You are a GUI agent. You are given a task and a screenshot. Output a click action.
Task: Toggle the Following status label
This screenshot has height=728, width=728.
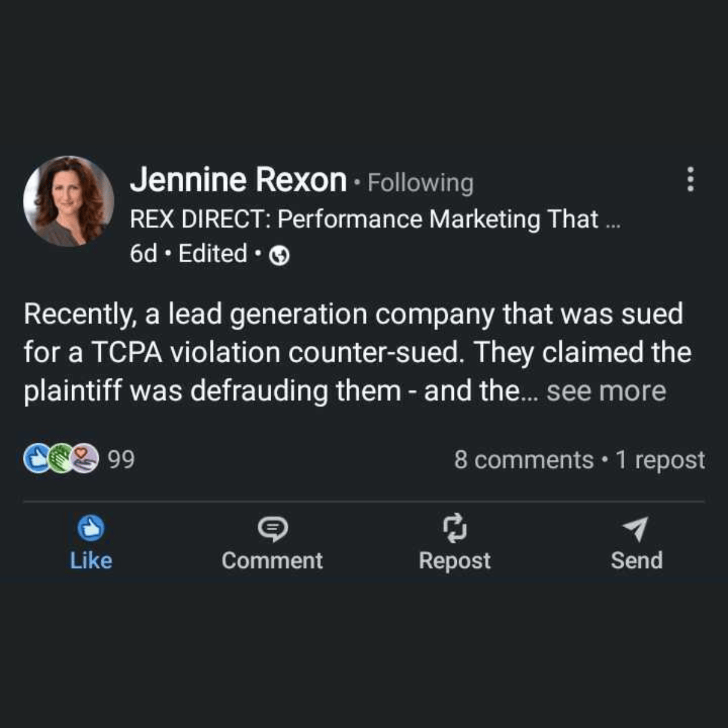coord(420,183)
